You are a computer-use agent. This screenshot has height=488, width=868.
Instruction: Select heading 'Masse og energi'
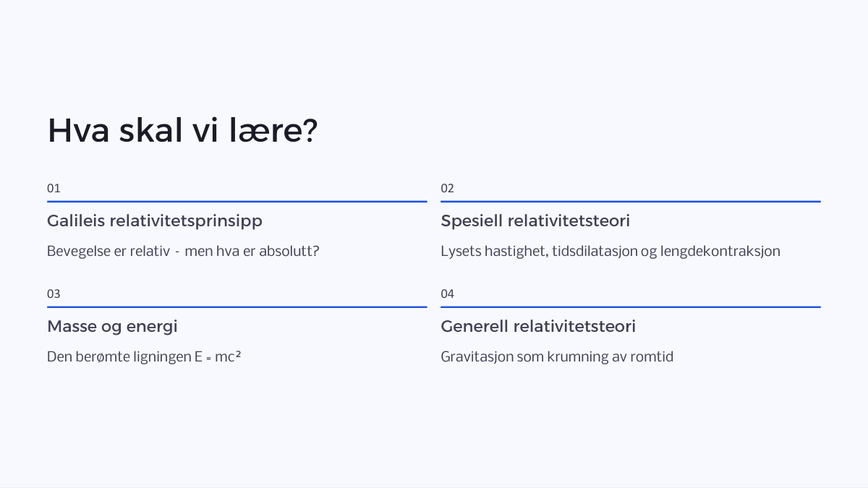click(112, 326)
